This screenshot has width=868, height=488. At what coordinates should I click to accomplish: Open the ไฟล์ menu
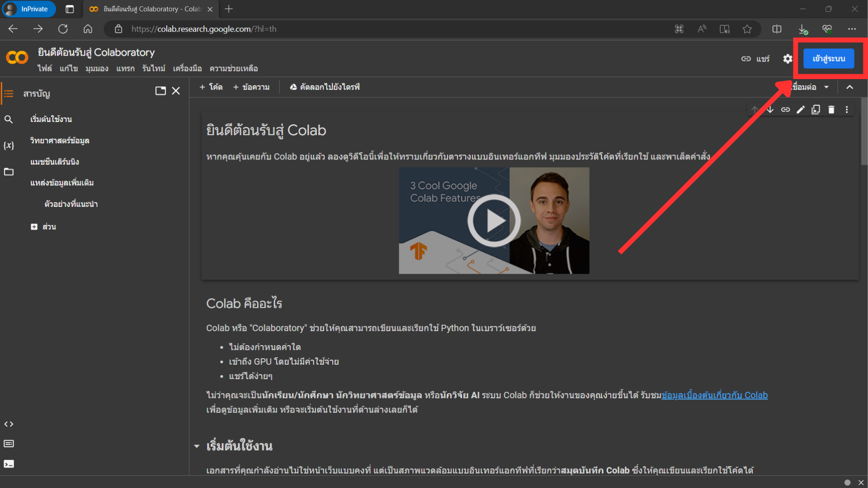(44, 69)
